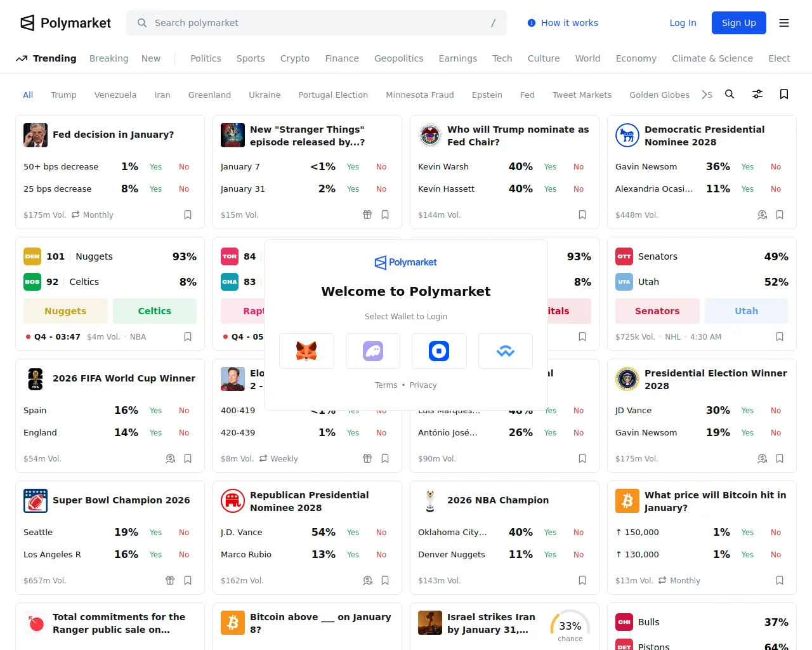Choose the Phantom wallet option
Screen dimensions: 812x650
373,351
